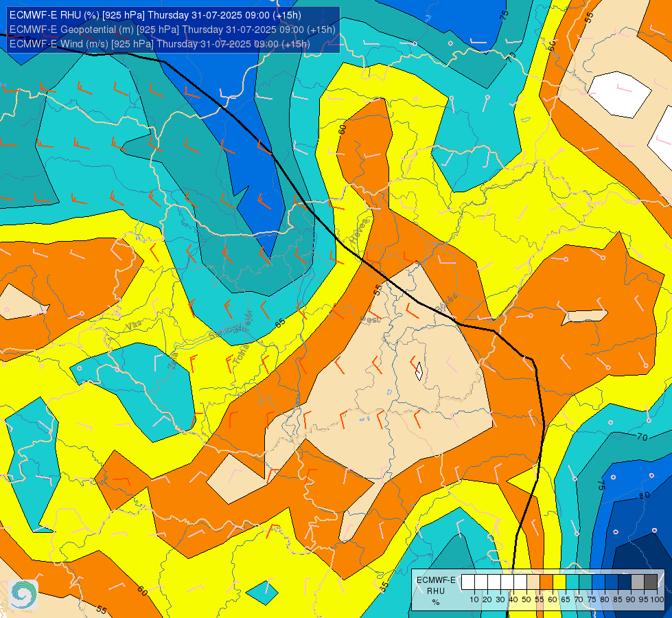Click the Vas county label

coord(134,325)
